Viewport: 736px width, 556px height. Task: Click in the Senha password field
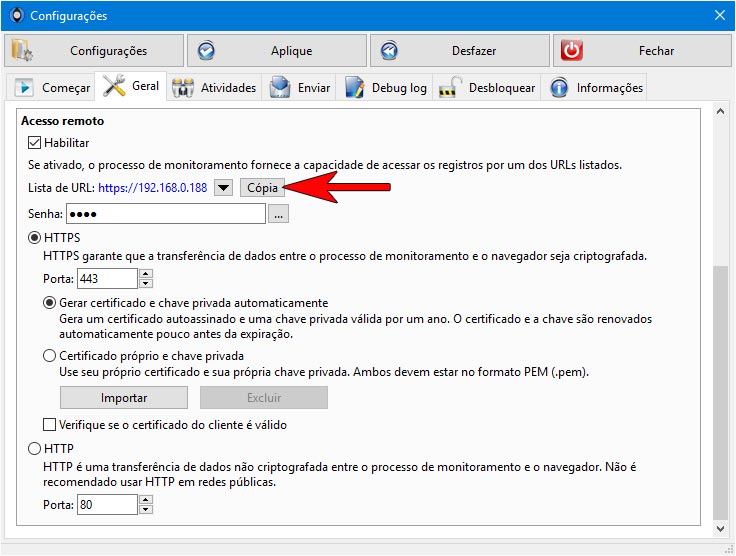point(166,214)
